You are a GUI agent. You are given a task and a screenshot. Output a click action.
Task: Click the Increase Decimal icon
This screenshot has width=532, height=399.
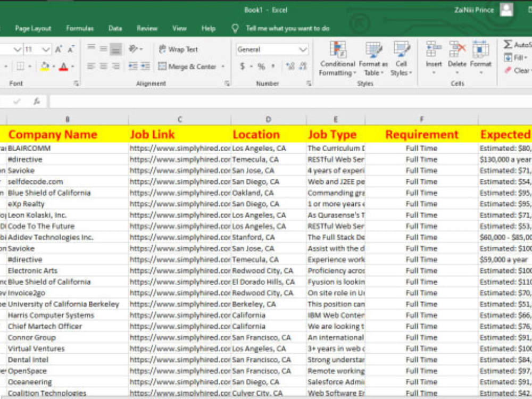tap(291, 66)
